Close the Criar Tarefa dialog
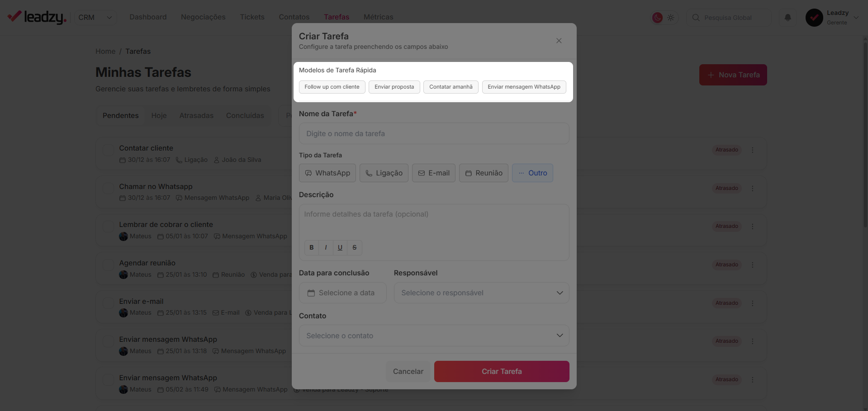The image size is (868, 411). (x=559, y=41)
